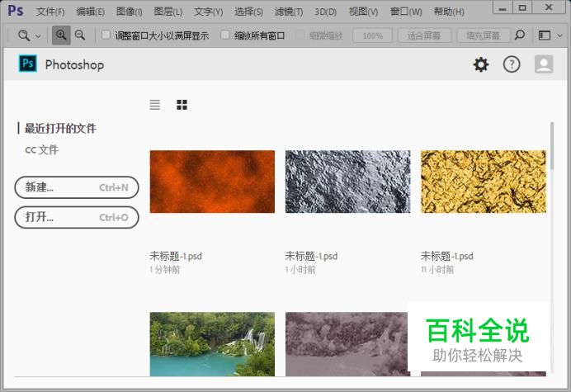Open the 滤镜(T) menu
571x392 pixels.
[289, 12]
